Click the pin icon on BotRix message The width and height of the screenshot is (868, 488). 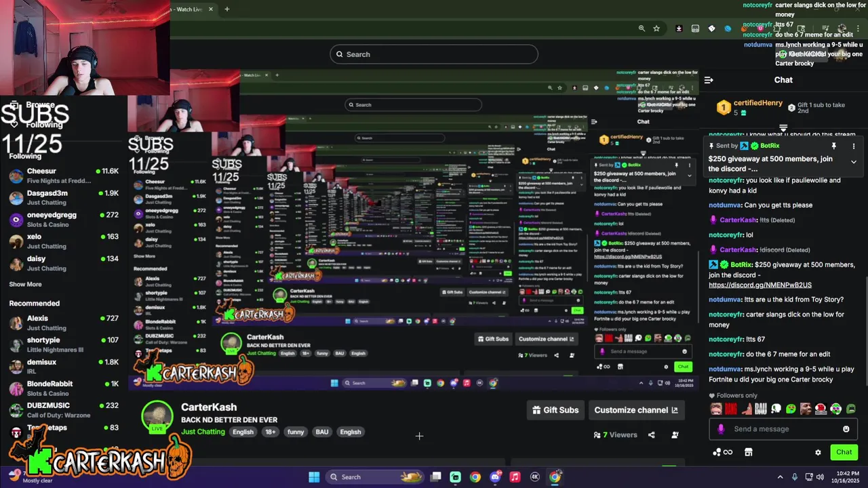834,146
